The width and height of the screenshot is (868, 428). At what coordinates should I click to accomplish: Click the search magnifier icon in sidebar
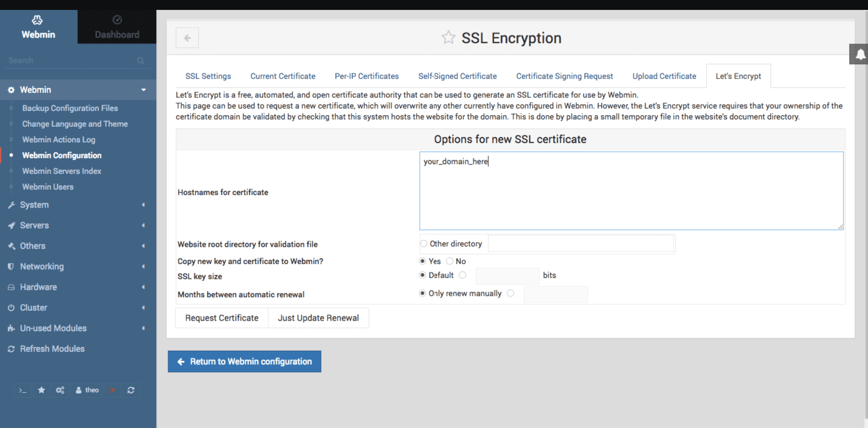(x=141, y=60)
